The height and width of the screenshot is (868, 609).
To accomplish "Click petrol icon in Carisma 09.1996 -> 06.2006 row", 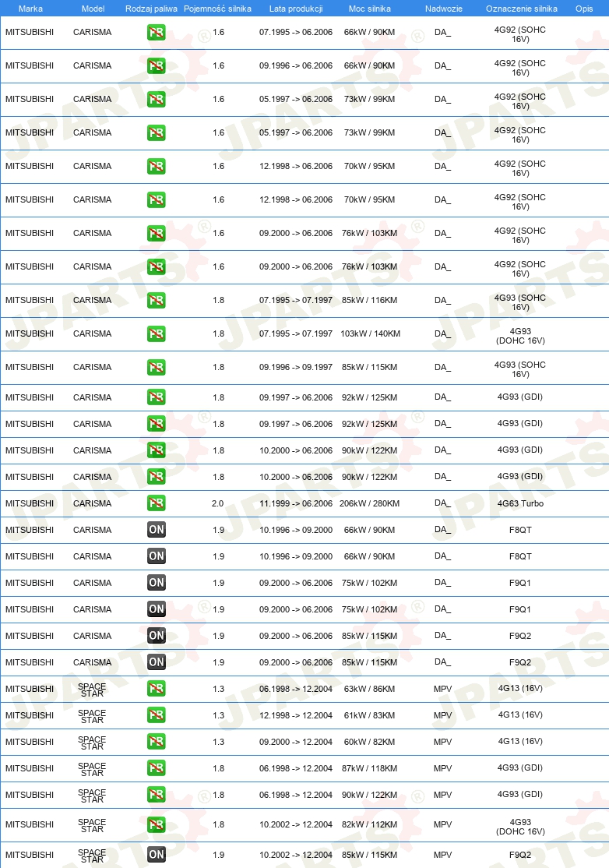I will (157, 66).
